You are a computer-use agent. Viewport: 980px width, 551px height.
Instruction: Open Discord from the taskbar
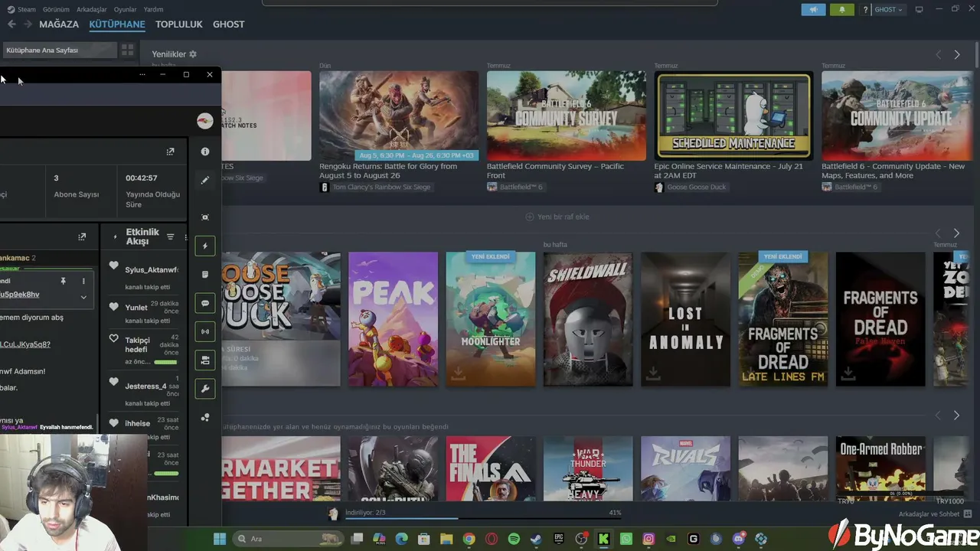click(738, 539)
